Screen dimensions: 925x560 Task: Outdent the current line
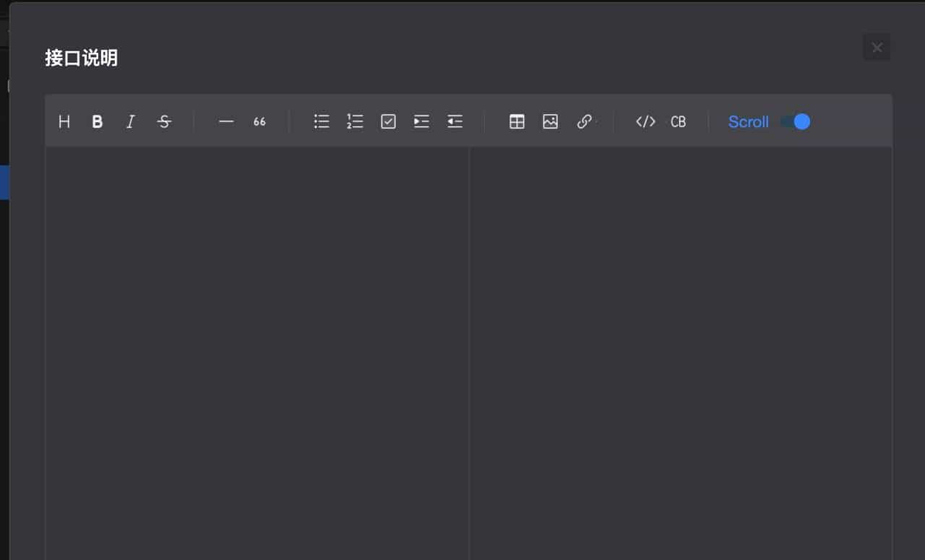coord(455,122)
